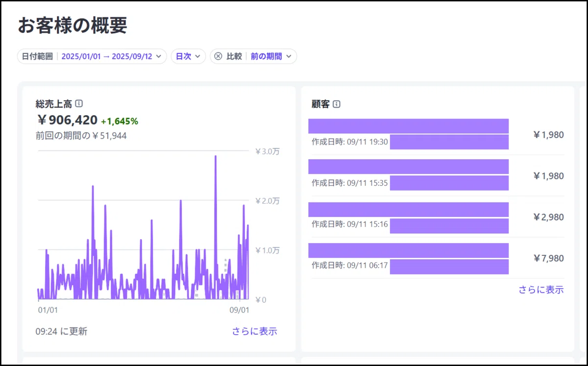This screenshot has height=366, width=588.
Task: Click the ￥2.0万 axis label
Action: [268, 201]
